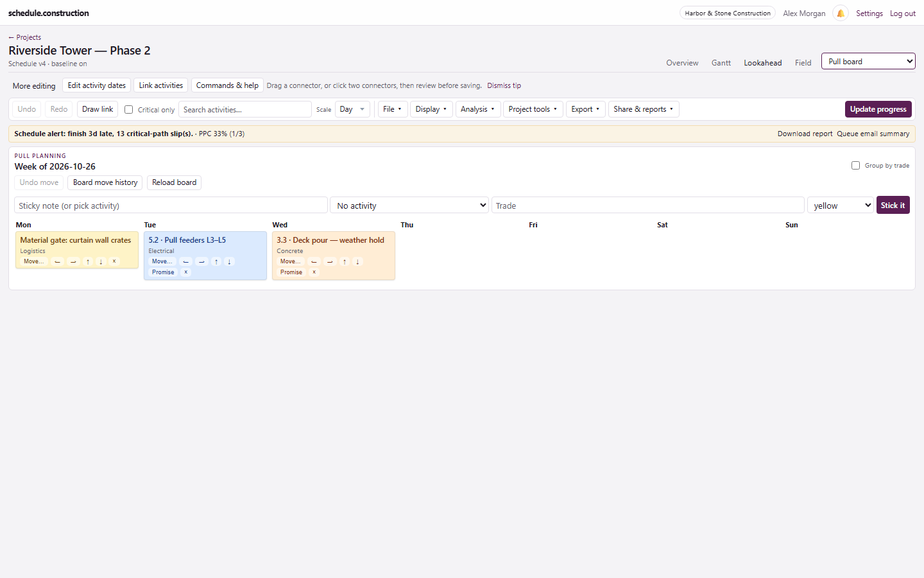Expand the Display menu

[431, 109]
